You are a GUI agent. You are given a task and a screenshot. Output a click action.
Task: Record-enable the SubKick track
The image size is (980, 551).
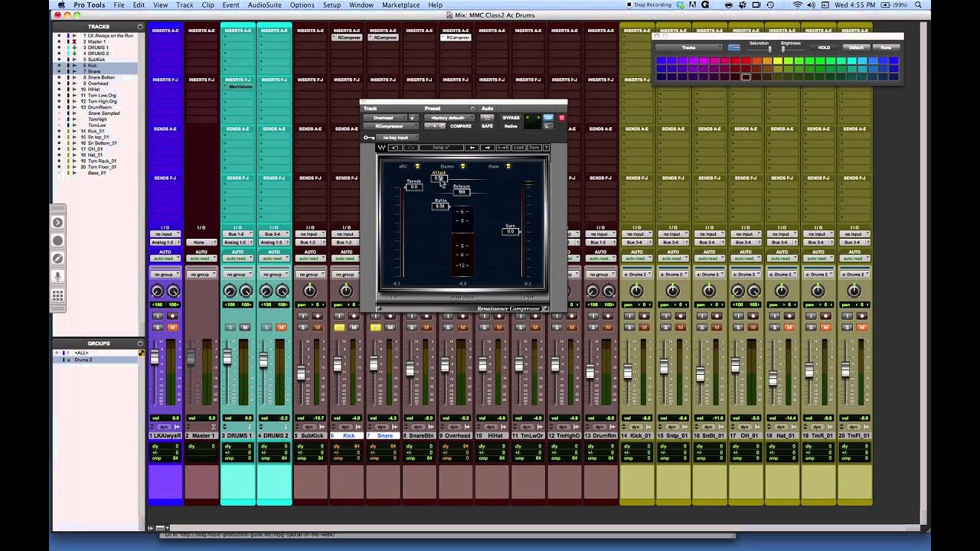(x=318, y=316)
